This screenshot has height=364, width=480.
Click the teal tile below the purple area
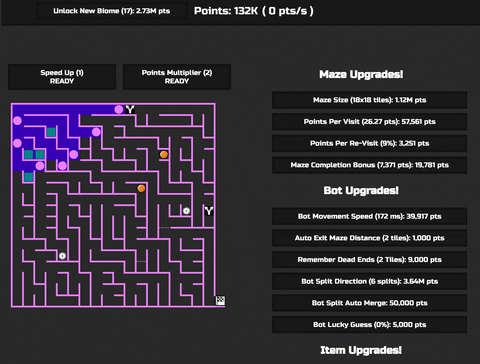click(x=29, y=177)
